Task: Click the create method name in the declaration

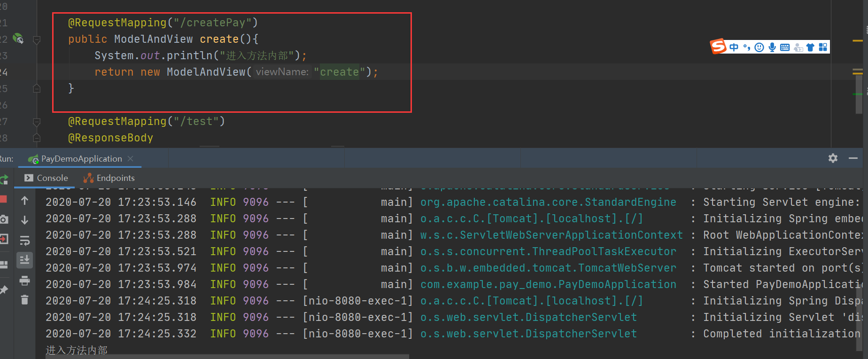Action: [219, 39]
